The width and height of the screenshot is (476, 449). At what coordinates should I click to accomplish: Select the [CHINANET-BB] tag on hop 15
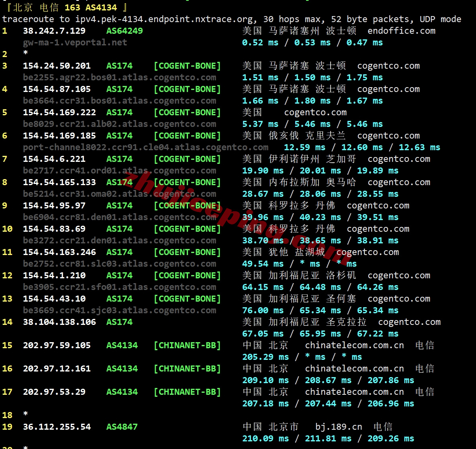pyautogui.click(x=187, y=345)
